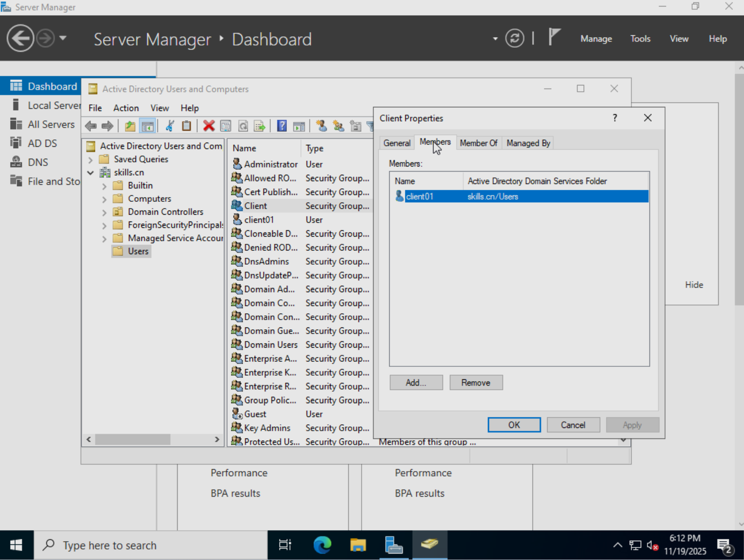Image resolution: width=744 pixels, height=560 pixels.
Task: Open the dropdown arrow beside the refresh icon
Action: (x=495, y=39)
